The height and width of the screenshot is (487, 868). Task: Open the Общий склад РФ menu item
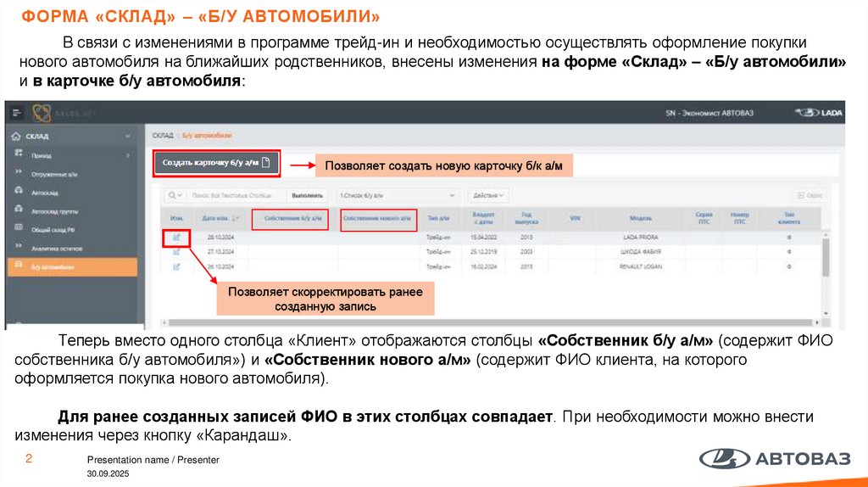53,230
